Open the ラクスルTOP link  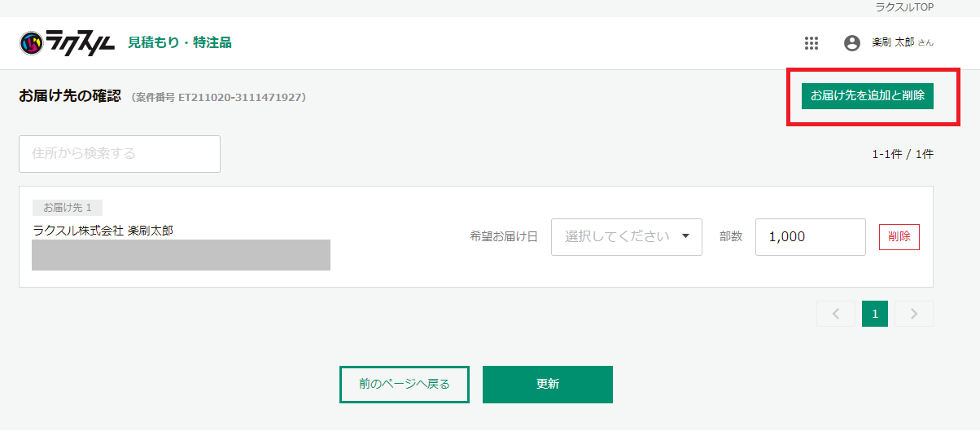pyautogui.click(x=904, y=7)
